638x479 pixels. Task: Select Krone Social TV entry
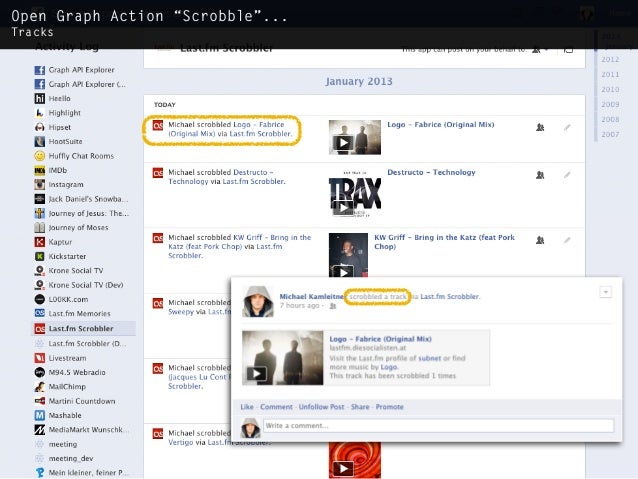coord(76,271)
